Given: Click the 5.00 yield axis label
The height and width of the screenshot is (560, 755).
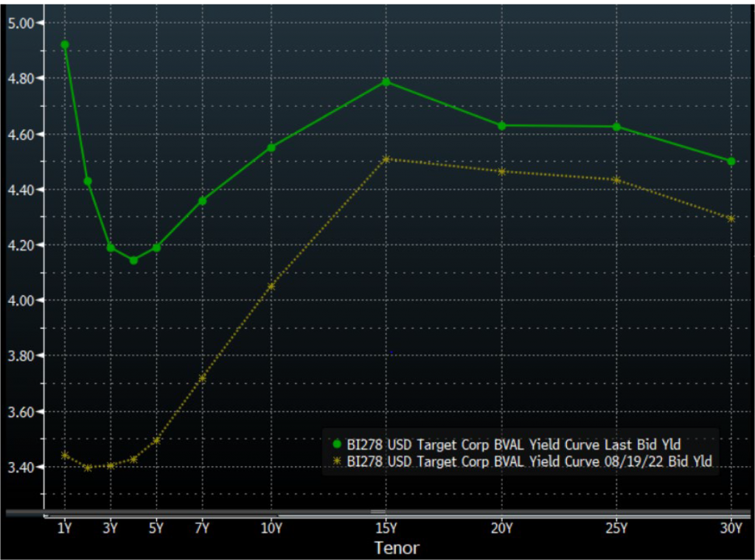Looking at the screenshot, I should click(22, 23).
